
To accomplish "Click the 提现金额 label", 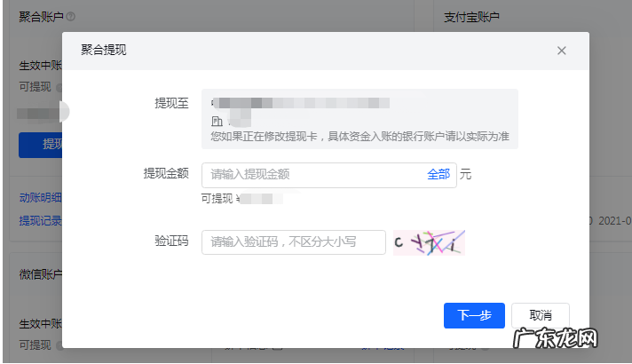I will (x=166, y=173).
